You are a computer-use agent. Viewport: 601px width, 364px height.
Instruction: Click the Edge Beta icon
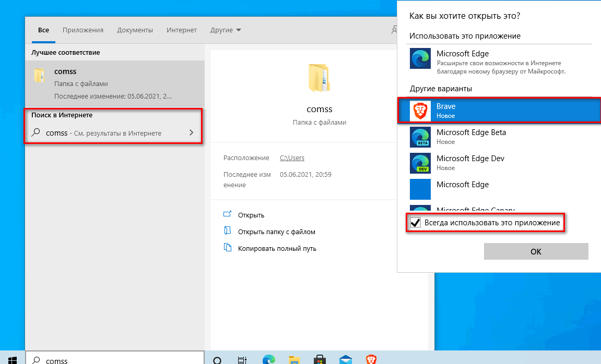click(420, 137)
